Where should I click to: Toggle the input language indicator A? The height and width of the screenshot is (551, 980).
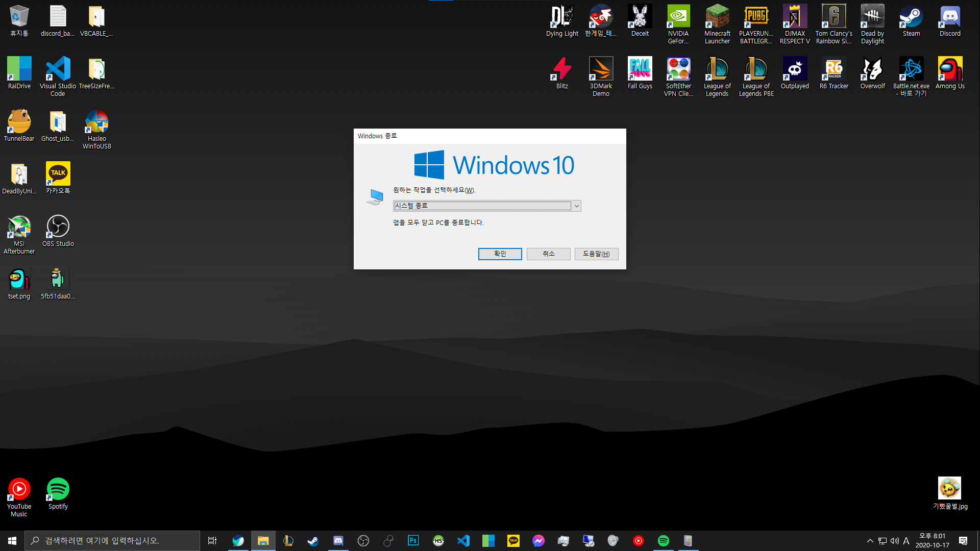[906, 541]
